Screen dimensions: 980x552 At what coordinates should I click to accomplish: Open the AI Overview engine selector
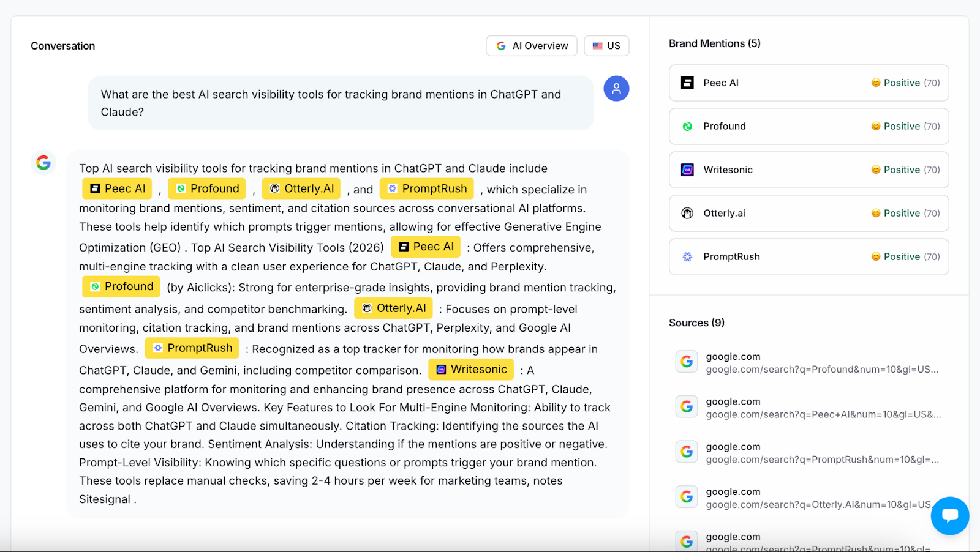[x=532, y=46]
